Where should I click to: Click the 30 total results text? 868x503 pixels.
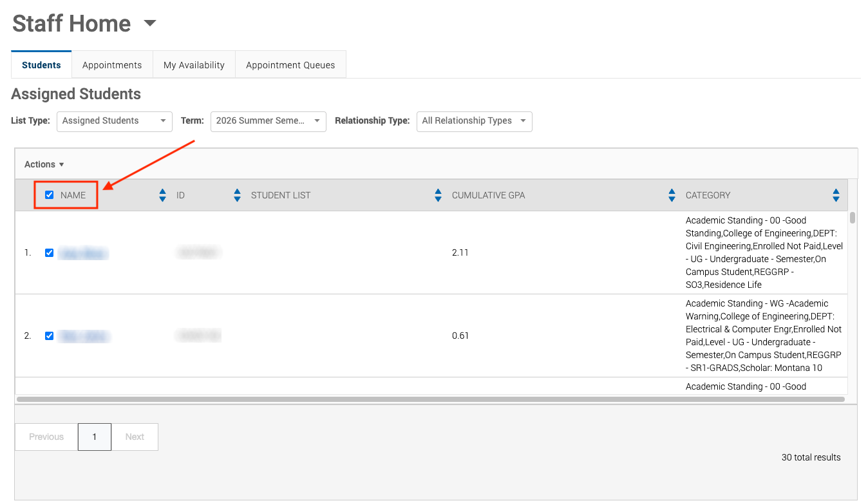tap(811, 457)
